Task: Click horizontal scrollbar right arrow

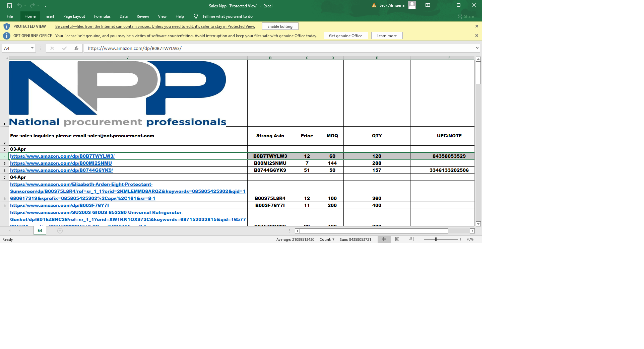Action: 472,231
